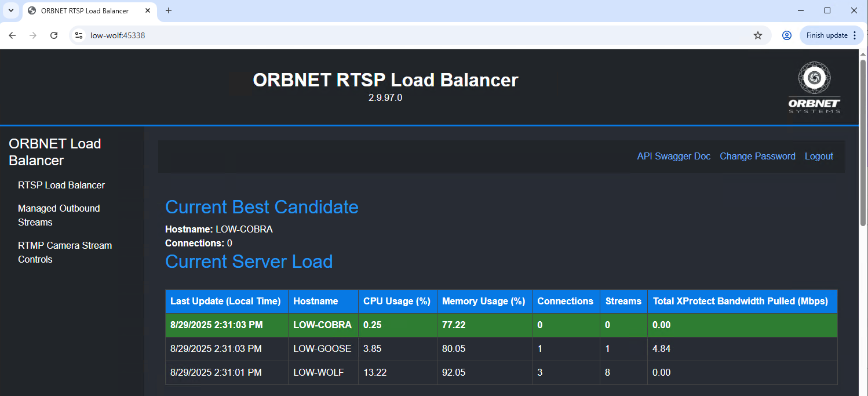Click memory usage value 92.05
This screenshot has height=396, width=868.
point(454,373)
